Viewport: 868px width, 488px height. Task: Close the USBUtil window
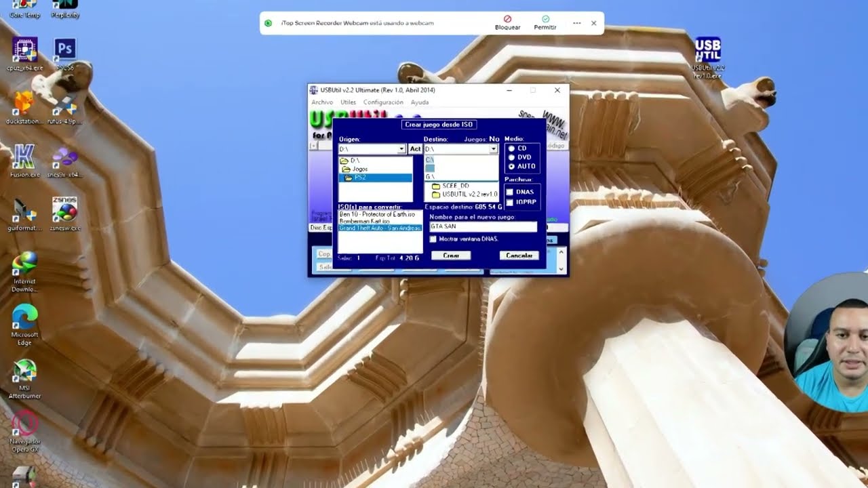point(557,90)
